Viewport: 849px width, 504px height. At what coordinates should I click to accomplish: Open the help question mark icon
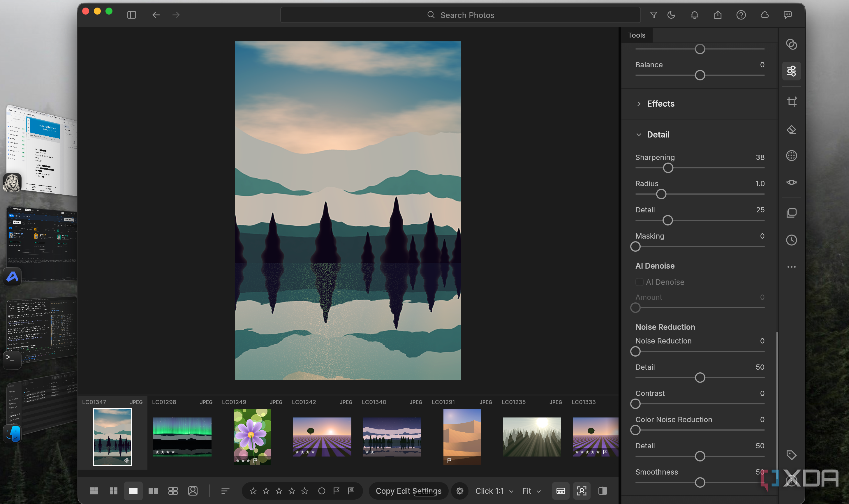pyautogui.click(x=741, y=15)
